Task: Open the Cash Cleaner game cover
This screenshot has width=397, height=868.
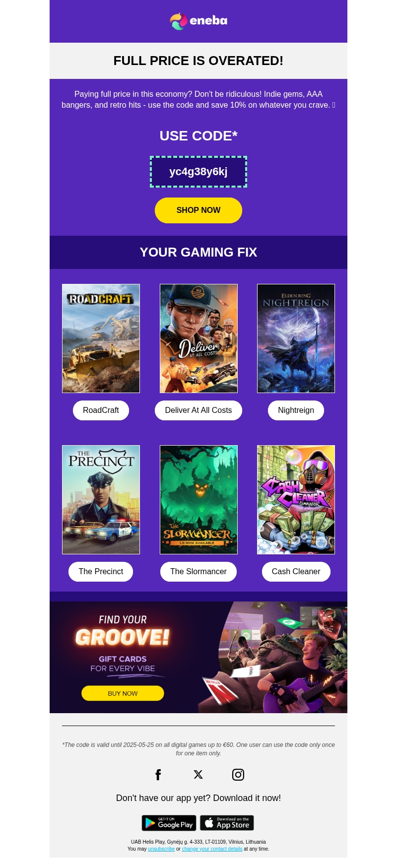Action: click(x=296, y=500)
